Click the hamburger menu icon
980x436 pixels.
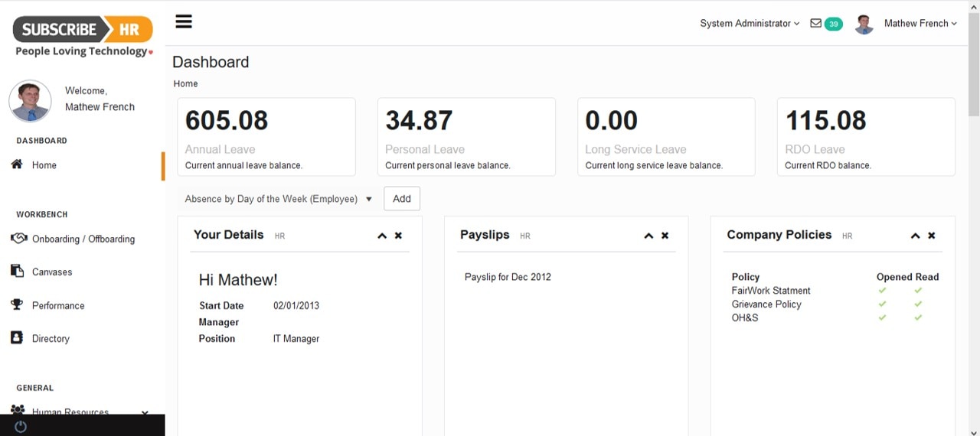pos(184,21)
